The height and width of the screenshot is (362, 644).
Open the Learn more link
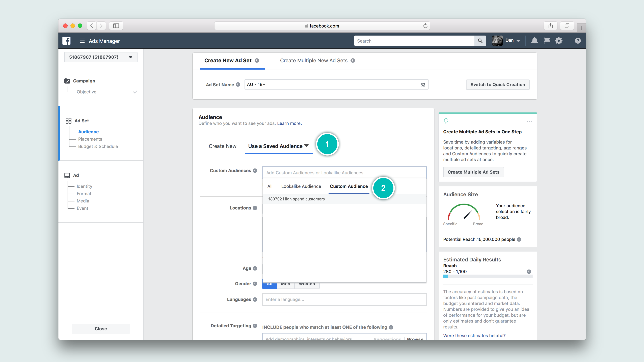coord(289,123)
